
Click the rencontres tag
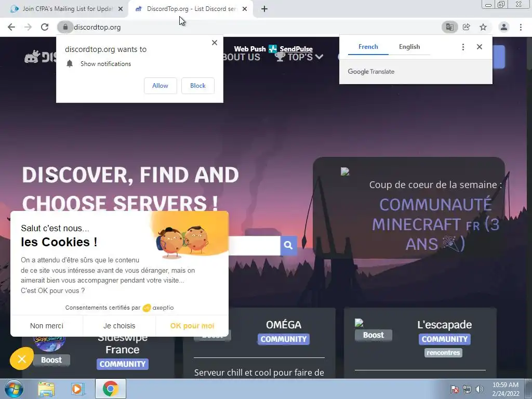[443, 353]
